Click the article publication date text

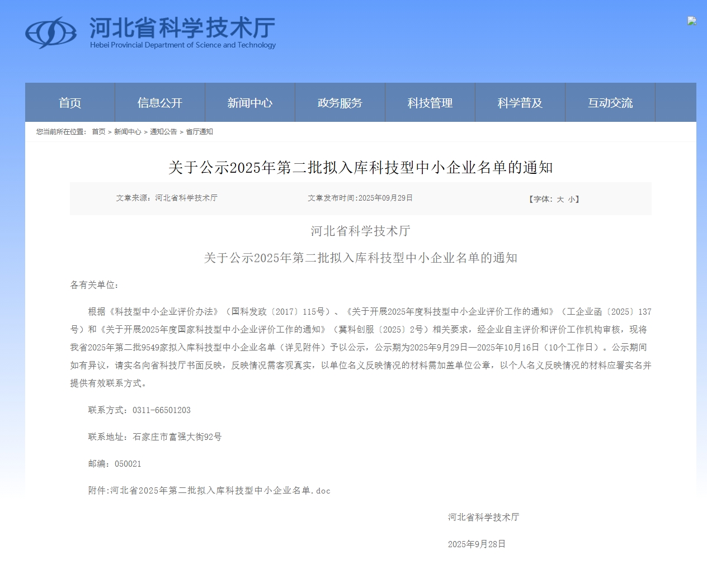click(360, 198)
